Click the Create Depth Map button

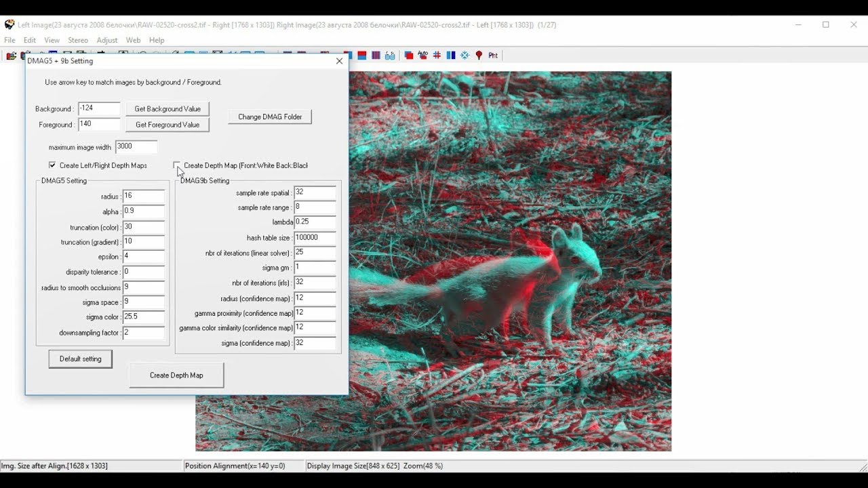(176, 375)
